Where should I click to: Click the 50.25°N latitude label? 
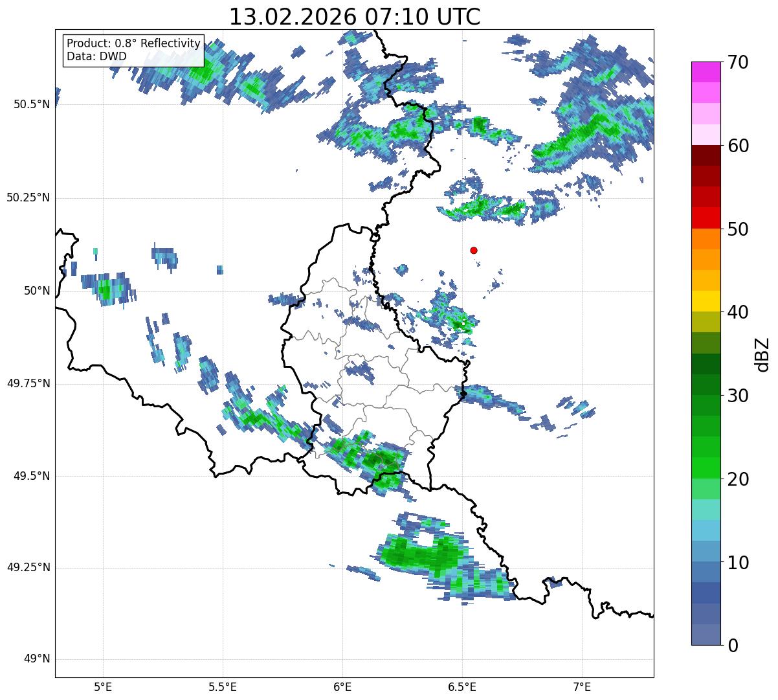[28, 198]
